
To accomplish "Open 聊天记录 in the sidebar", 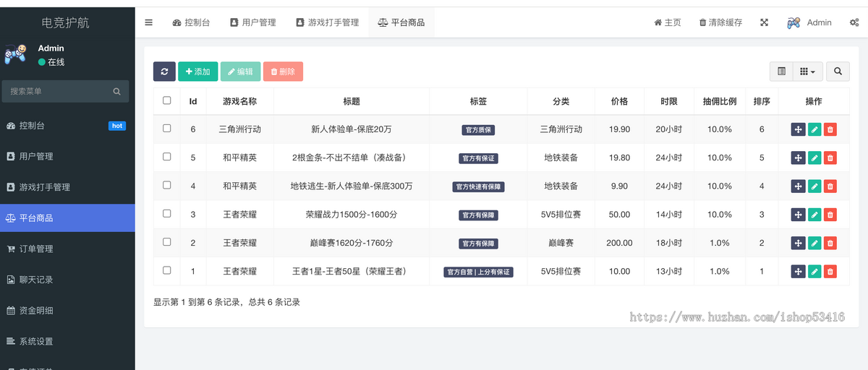I will (67, 280).
